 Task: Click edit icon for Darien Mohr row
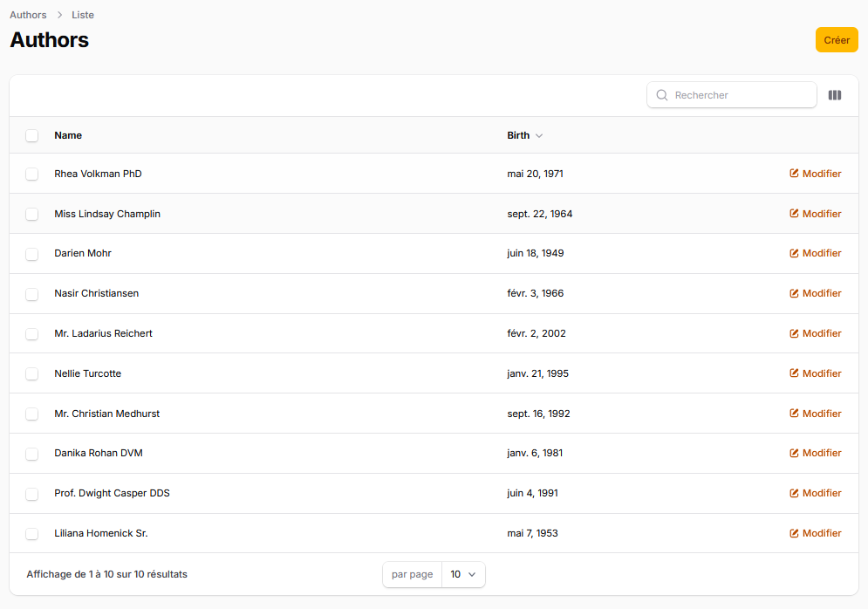pyautogui.click(x=794, y=253)
